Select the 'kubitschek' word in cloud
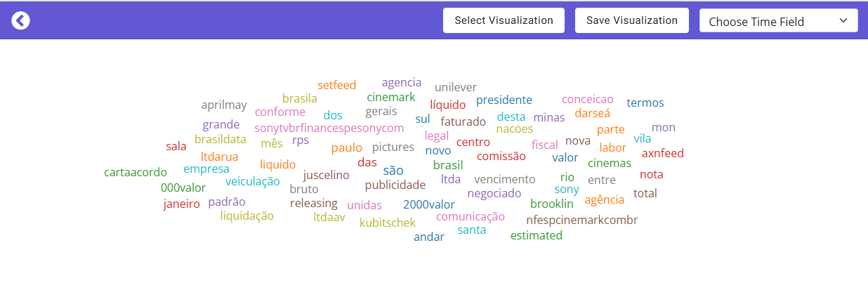The height and width of the screenshot is (283, 868). coord(388,223)
